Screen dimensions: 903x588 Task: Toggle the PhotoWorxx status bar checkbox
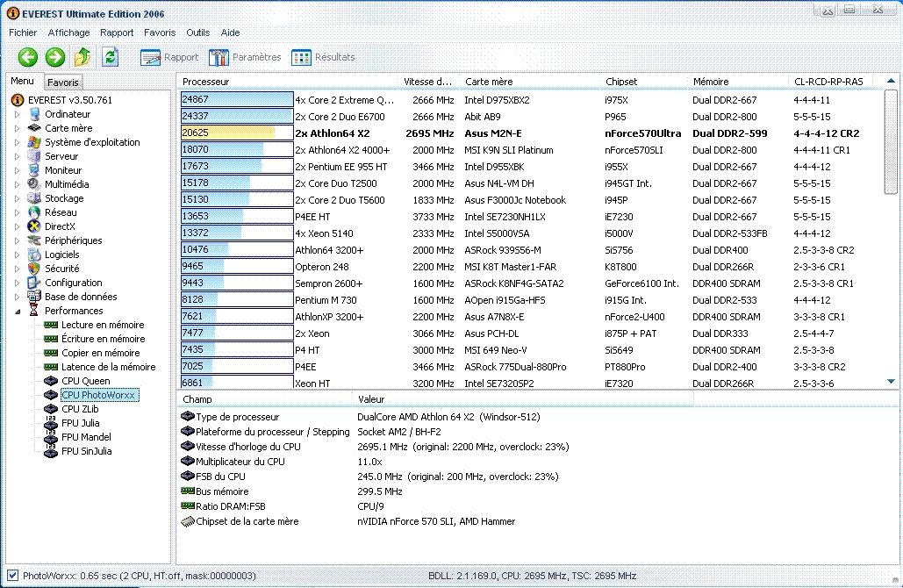pos(12,576)
